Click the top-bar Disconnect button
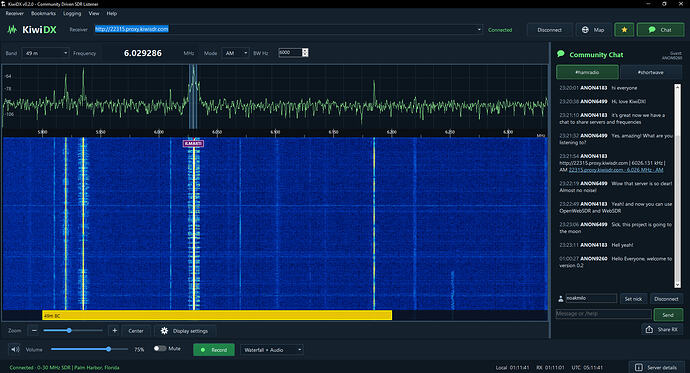This screenshot has width=690, height=373. [x=549, y=30]
